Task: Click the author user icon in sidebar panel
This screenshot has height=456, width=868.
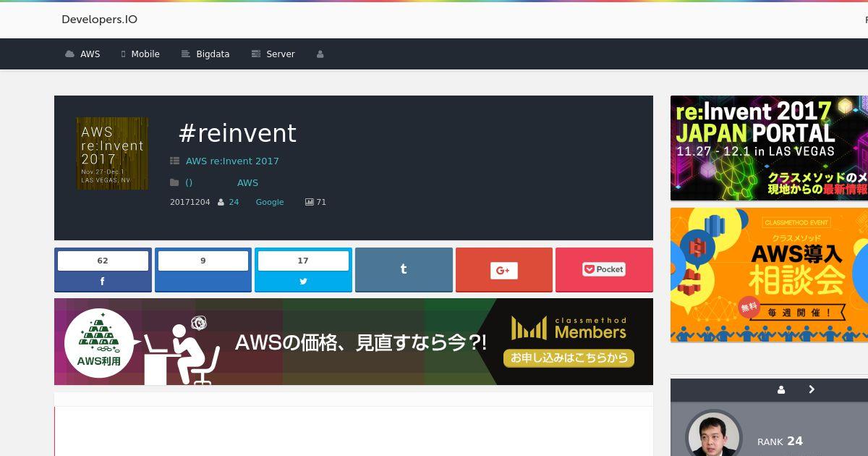Action: pyautogui.click(x=781, y=389)
